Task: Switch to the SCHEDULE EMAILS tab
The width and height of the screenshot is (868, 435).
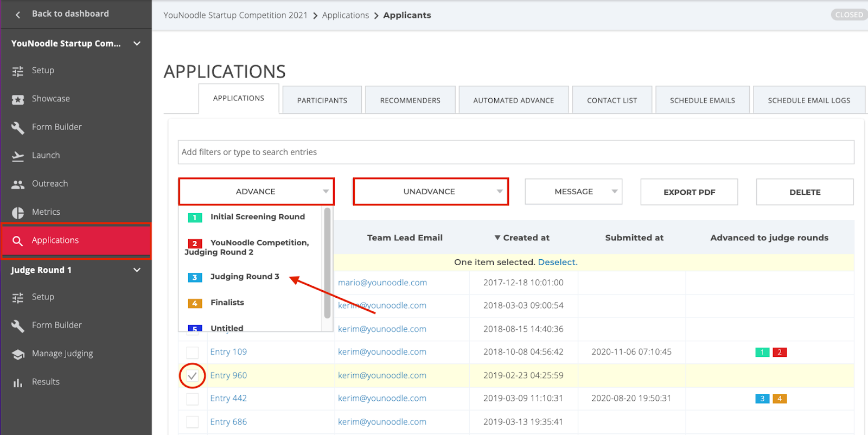Action: 703,100
